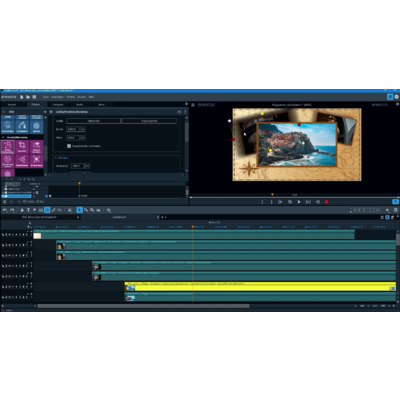Click the delete trash icon in the timeline toolbar

[x=22, y=210]
